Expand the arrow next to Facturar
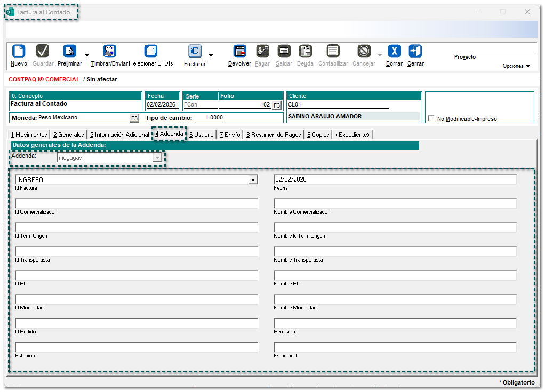 coord(211,55)
